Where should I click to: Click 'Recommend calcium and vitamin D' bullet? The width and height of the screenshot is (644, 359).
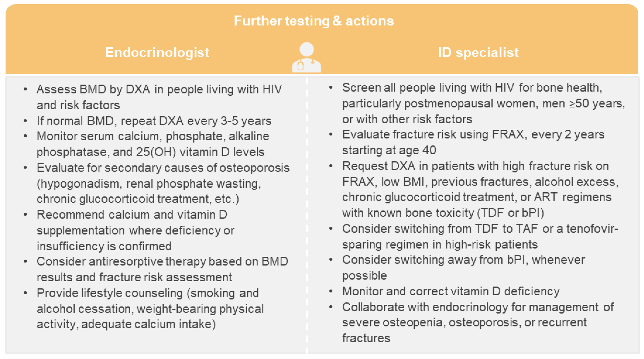coord(132,215)
